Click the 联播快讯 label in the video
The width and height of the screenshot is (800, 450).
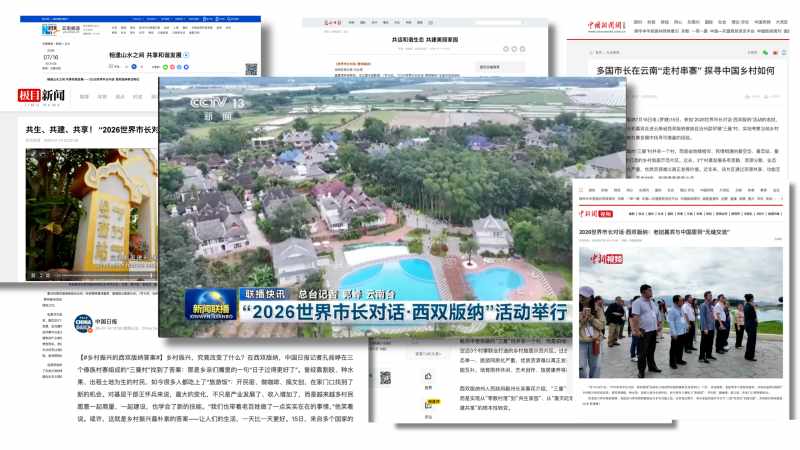coord(265,294)
